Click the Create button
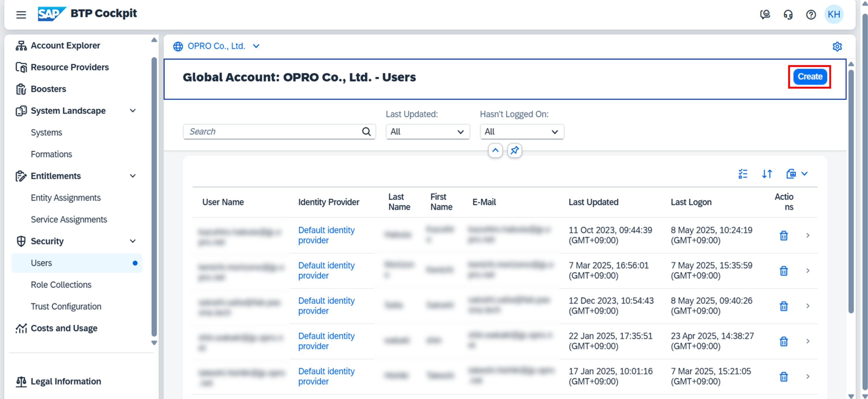Screen dimensions: 868x399 pos(809,77)
